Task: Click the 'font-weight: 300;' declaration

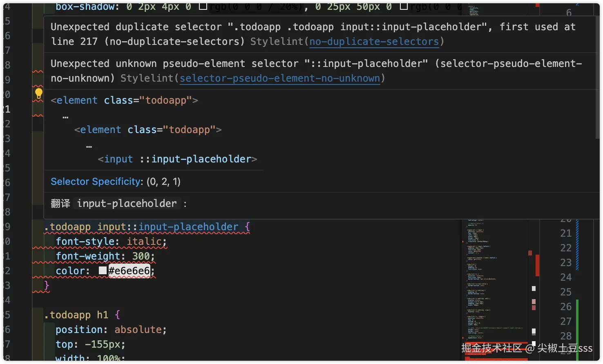Action: pos(105,256)
